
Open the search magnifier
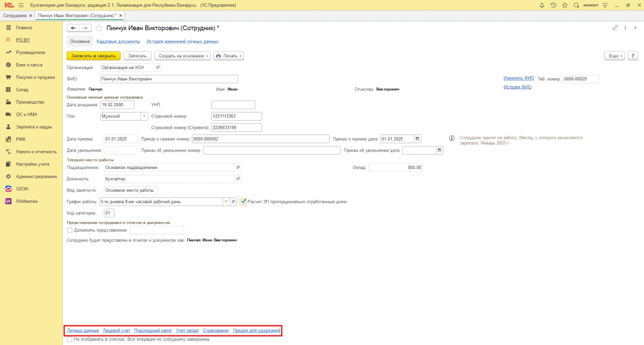click(576, 5)
